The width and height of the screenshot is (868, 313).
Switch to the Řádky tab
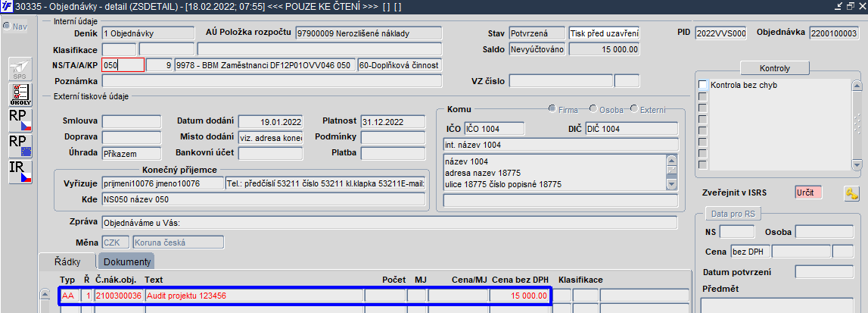coord(68,261)
